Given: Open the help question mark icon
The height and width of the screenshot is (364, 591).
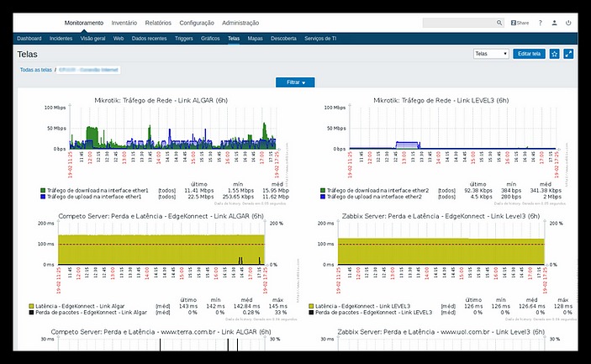Looking at the screenshot, I should [540, 23].
